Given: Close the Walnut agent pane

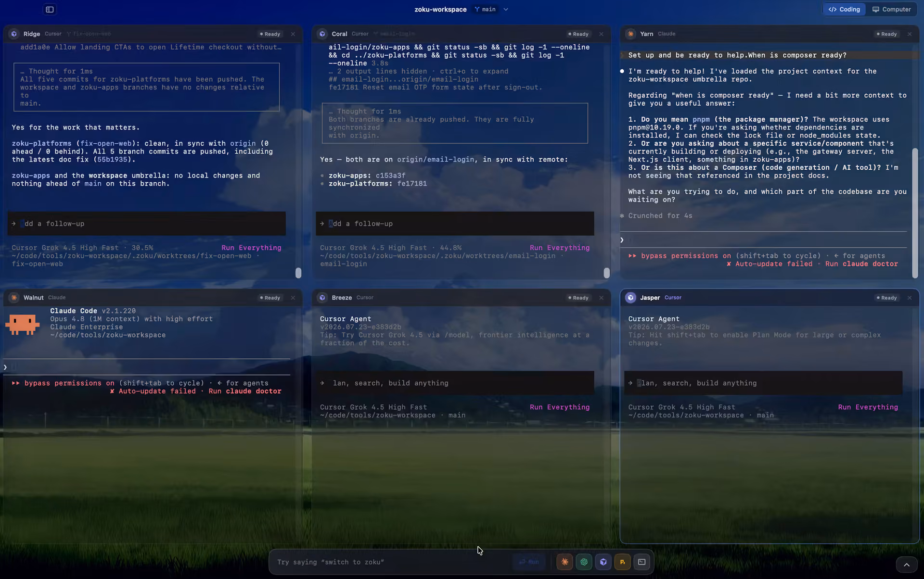Looking at the screenshot, I should tap(293, 298).
